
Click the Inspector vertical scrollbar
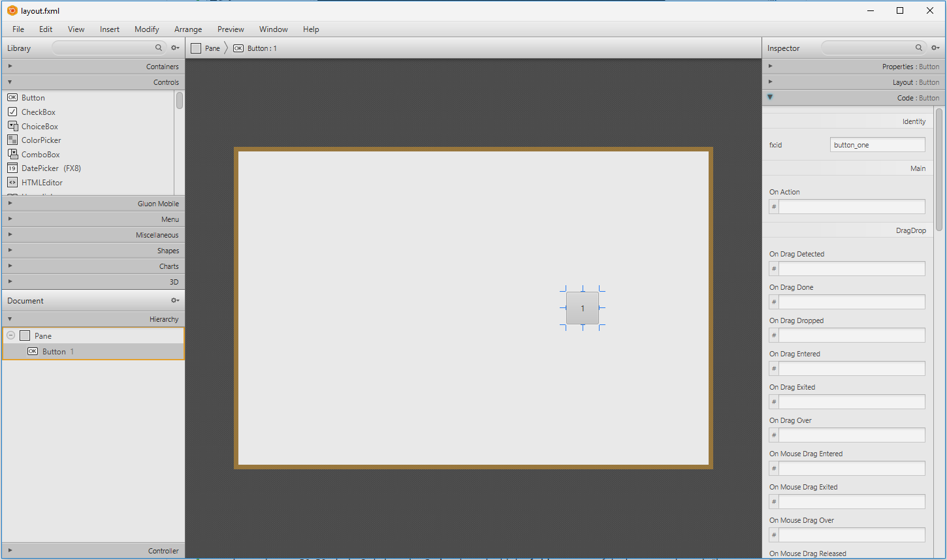pos(939,170)
